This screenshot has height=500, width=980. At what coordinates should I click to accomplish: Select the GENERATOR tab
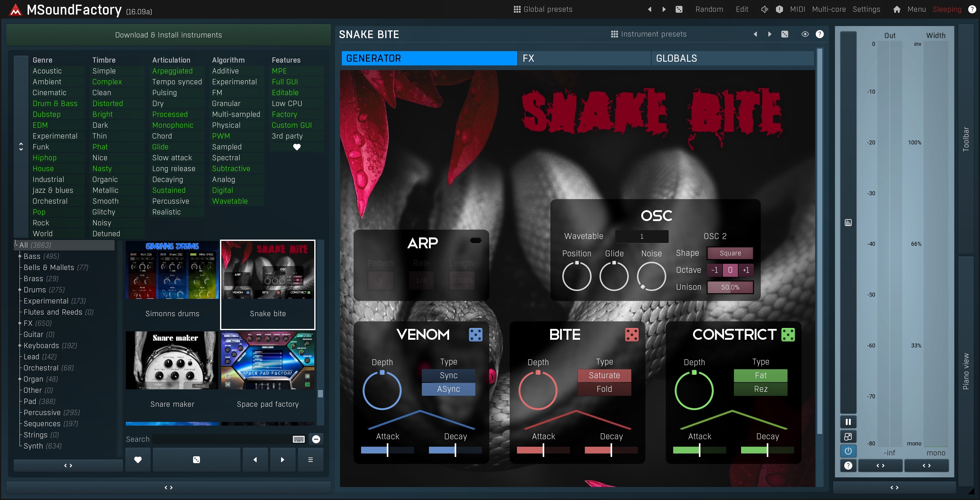point(429,58)
